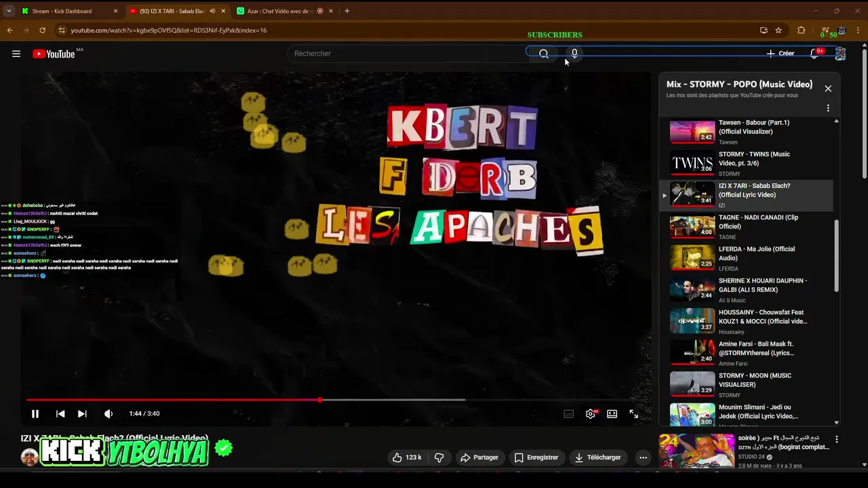Screen dimensions: 868x488
Task: Open the YouTube account avatar menu
Action: tap(840, 54)
